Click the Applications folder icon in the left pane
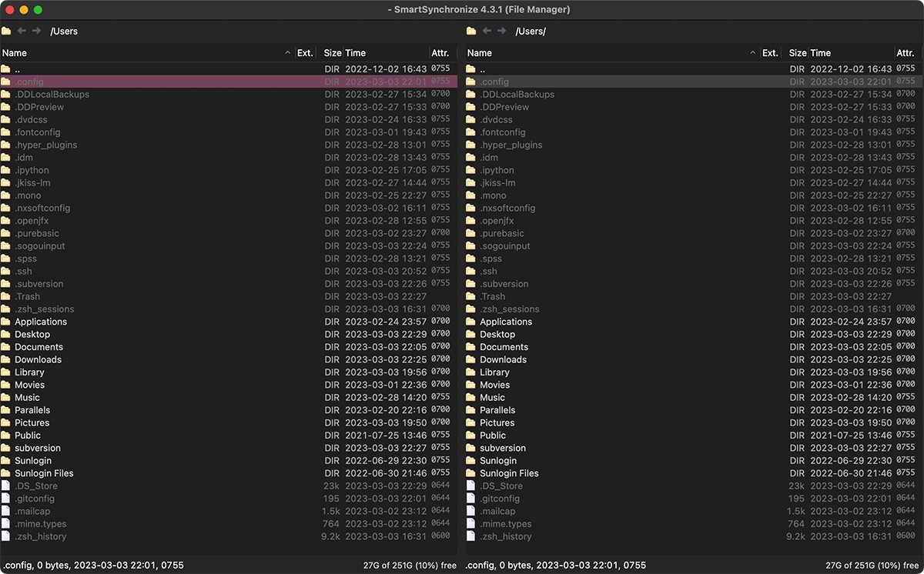 pos(6,322)
